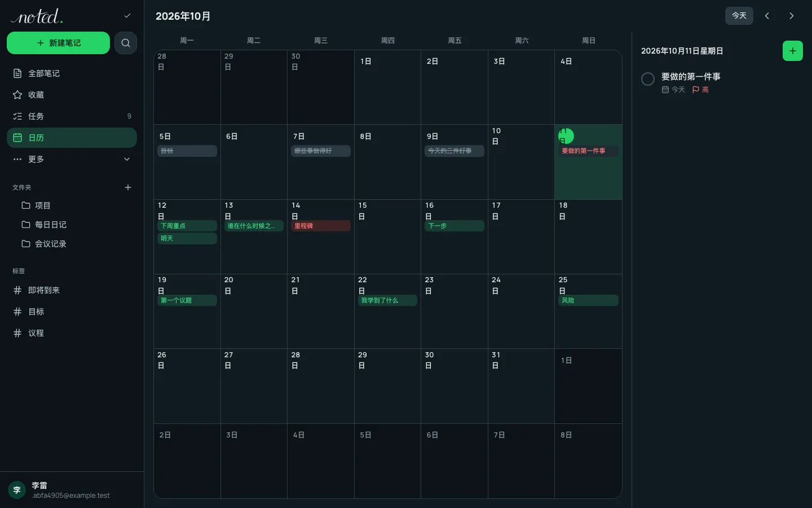This screenshot has width=812, height=508.
Task: Click 要做的第一件事 task title in side panel
Action: pos(691,77)
